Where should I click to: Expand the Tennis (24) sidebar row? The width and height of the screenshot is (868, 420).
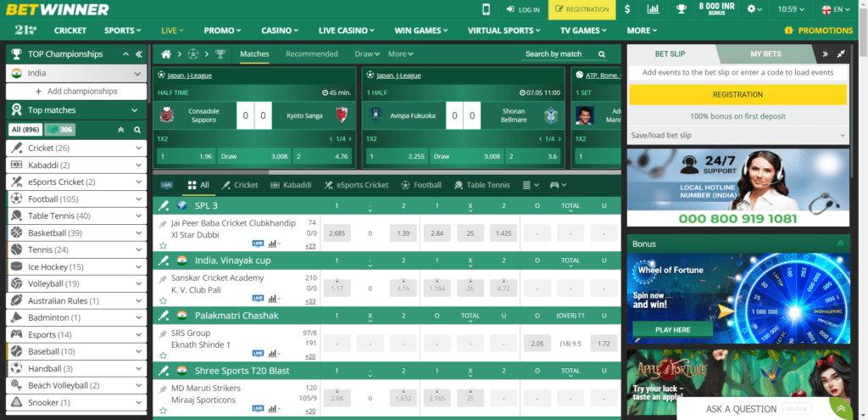tap(76, 250)
